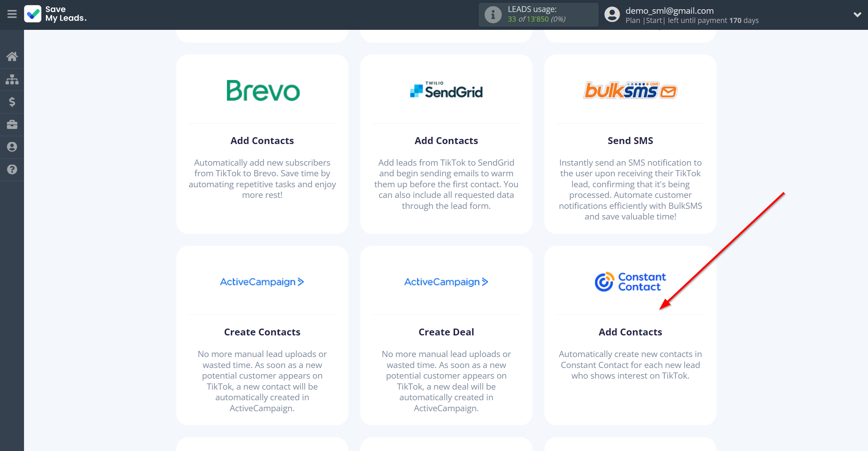Select the Send SMS title
The image size is (868, 451).
click(x=631, y=141)
